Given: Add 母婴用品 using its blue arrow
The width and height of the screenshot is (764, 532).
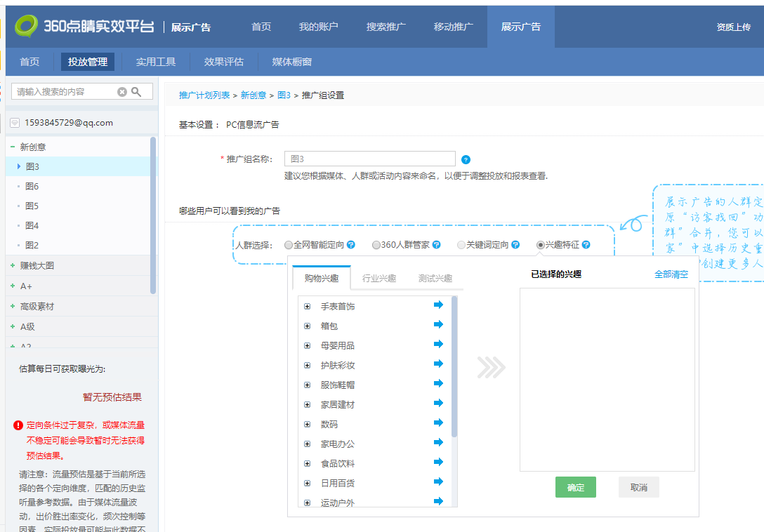Looking at the screenshot, I should (x=438, y=345).
